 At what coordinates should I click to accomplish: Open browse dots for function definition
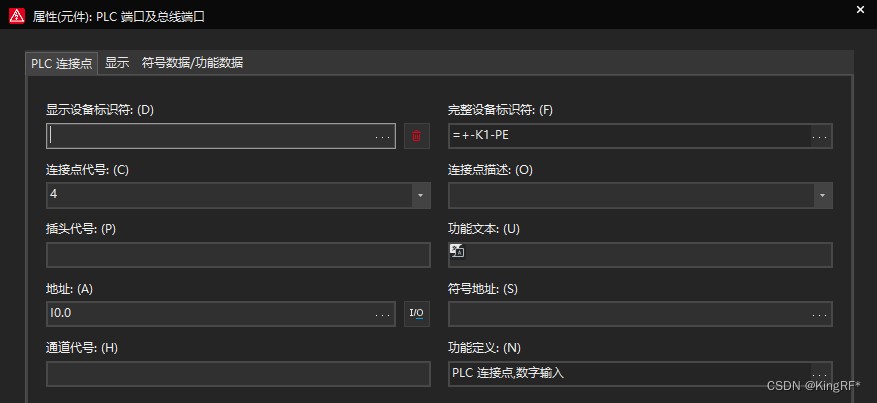(820, 374)
